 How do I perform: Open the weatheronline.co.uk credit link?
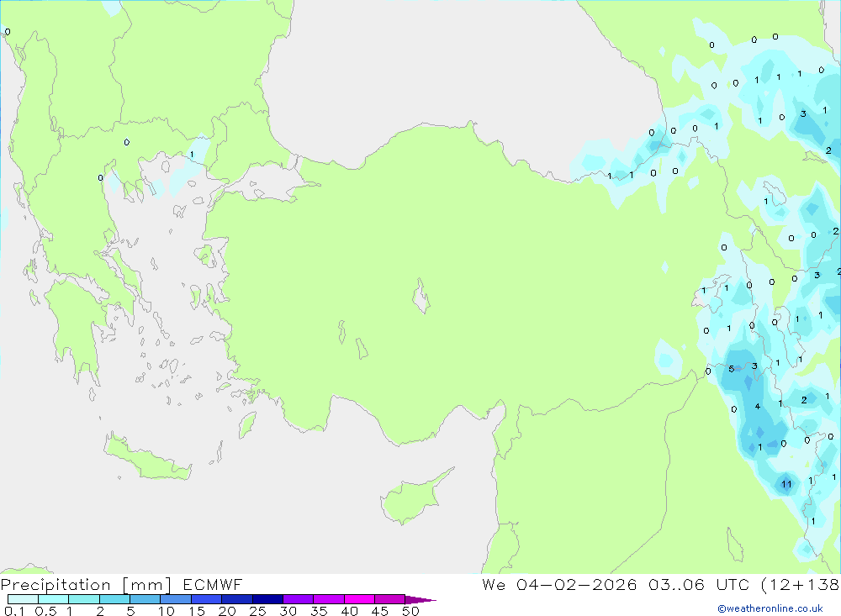[770, 608]
